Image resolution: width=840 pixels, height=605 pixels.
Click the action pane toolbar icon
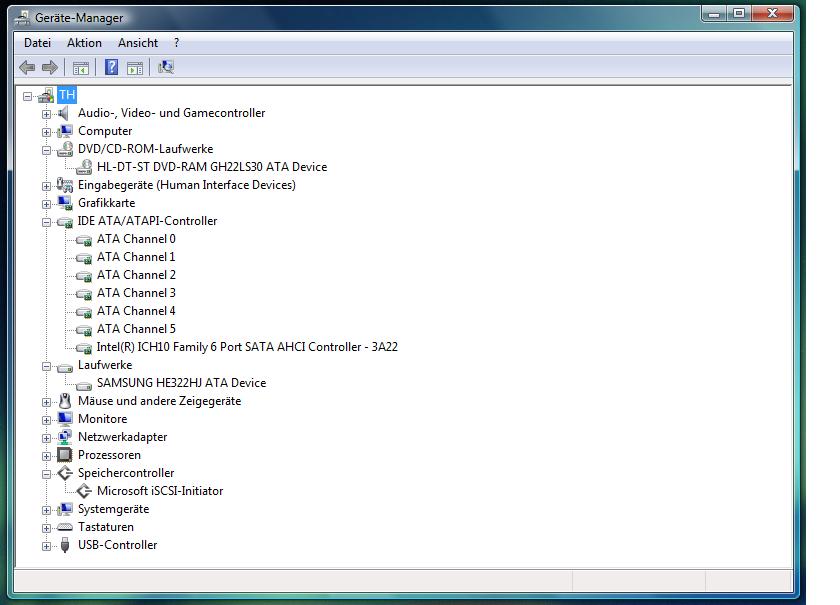135,68
